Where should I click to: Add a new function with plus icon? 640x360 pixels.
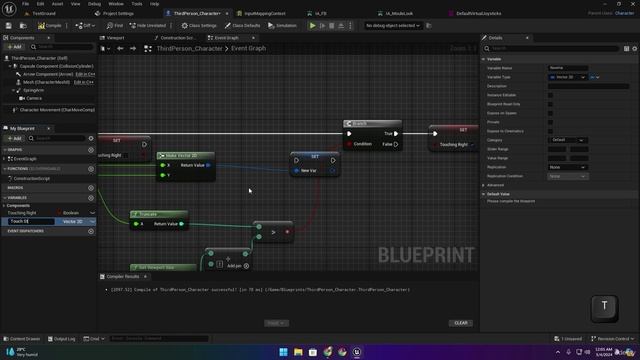[x=91, y=169]
